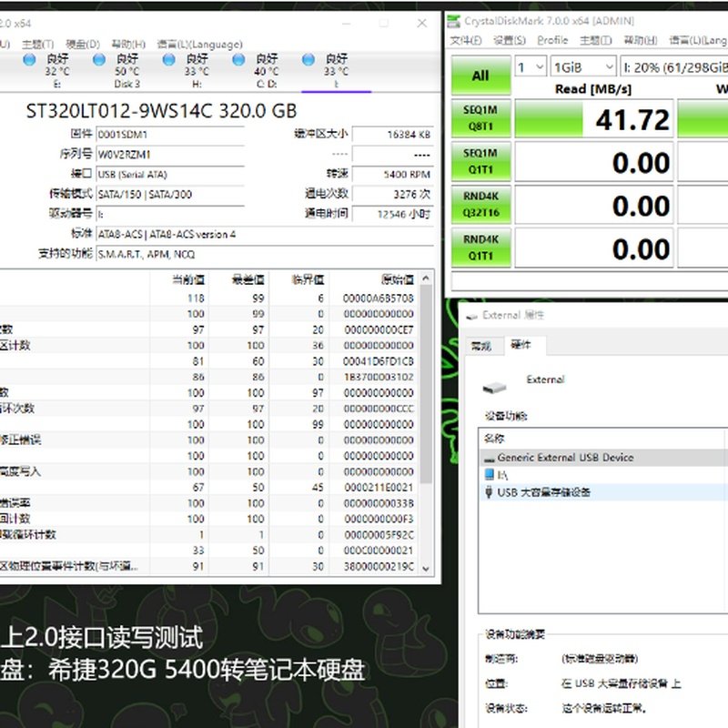Image resolution: width=728 pixels, height=728 pixels.
Task: Open the Theme (T) menu in CrystalDiskInfo
Action: (x=38, y=45)
